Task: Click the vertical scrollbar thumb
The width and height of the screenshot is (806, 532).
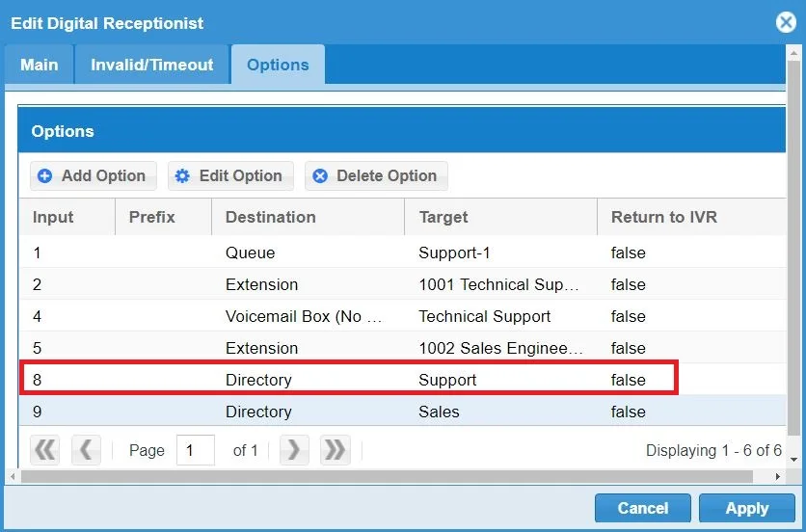Action: tap(794, 249)
